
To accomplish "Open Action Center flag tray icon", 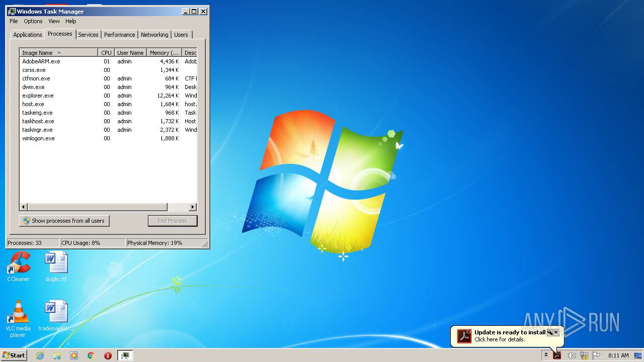I will 596,355.
